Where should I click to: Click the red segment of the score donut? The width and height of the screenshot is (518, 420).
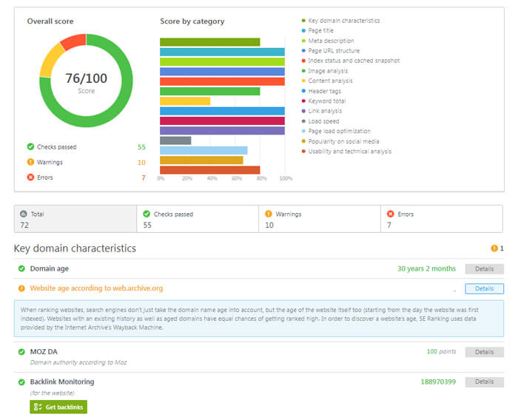(x=73, y=42)
